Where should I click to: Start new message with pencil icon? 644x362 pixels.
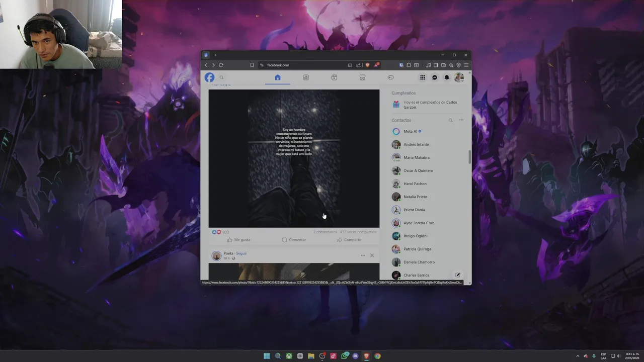tap(458, 275)
